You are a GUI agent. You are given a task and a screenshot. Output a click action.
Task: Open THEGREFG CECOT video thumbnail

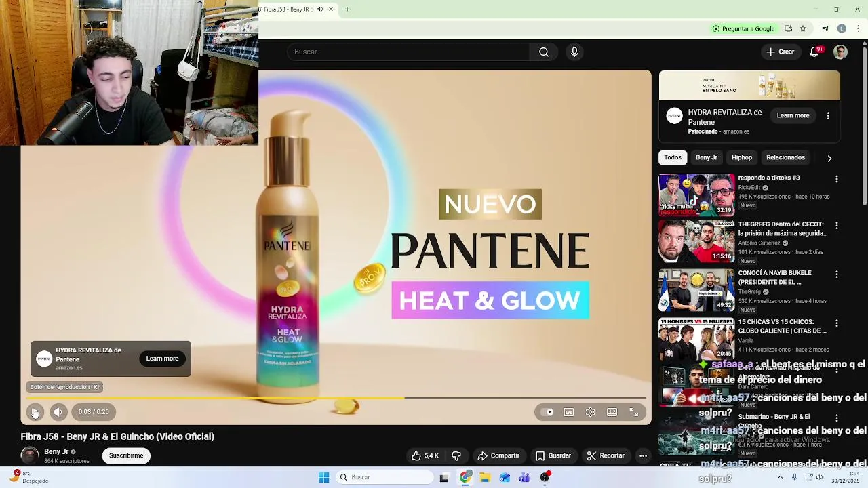[696, 241]
